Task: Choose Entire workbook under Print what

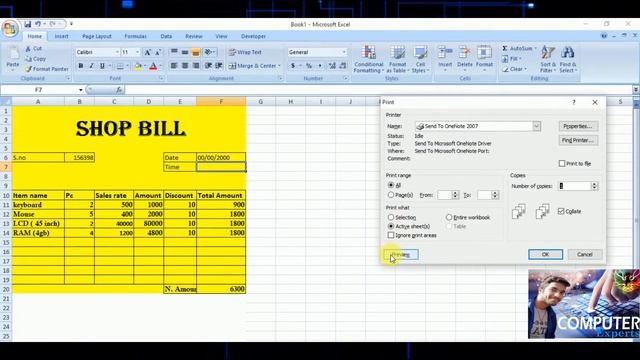Action: tap(449, 217)
